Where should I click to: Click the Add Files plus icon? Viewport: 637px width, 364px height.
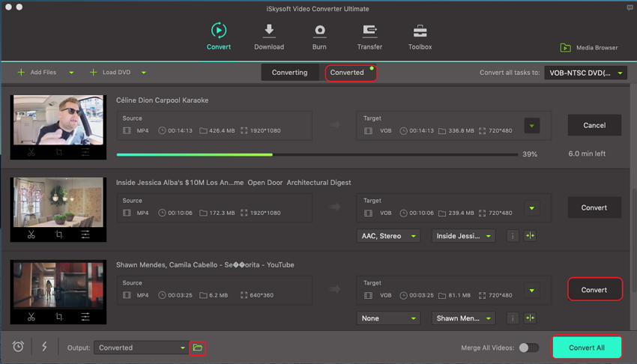21,72
